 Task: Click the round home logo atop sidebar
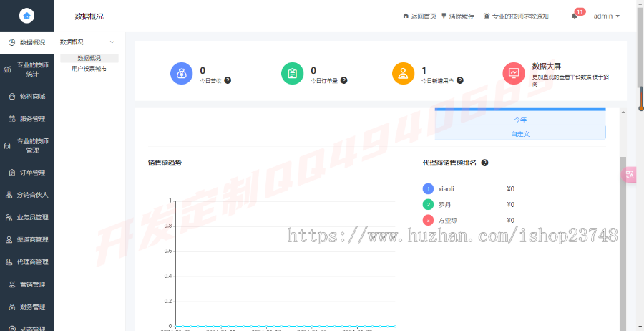[x=26, y=16]
